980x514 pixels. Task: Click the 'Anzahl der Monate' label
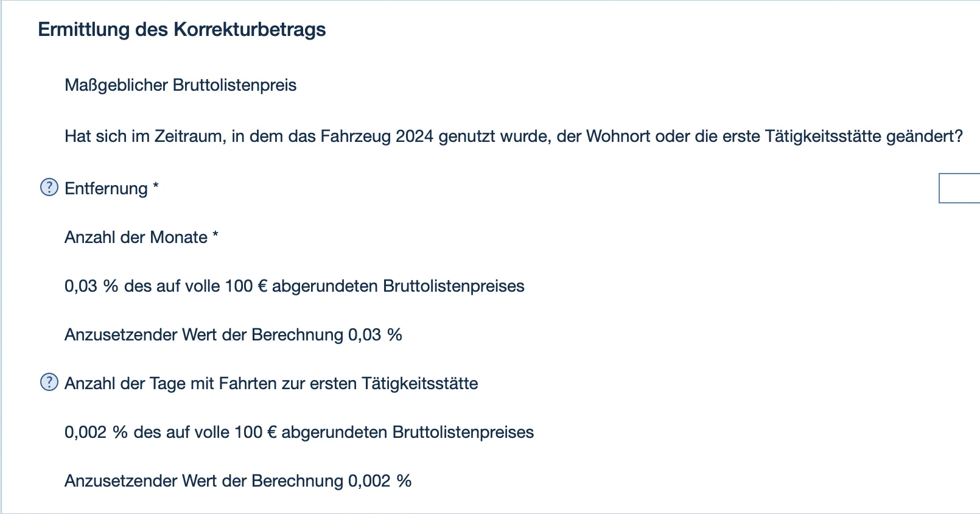point(136,238)
